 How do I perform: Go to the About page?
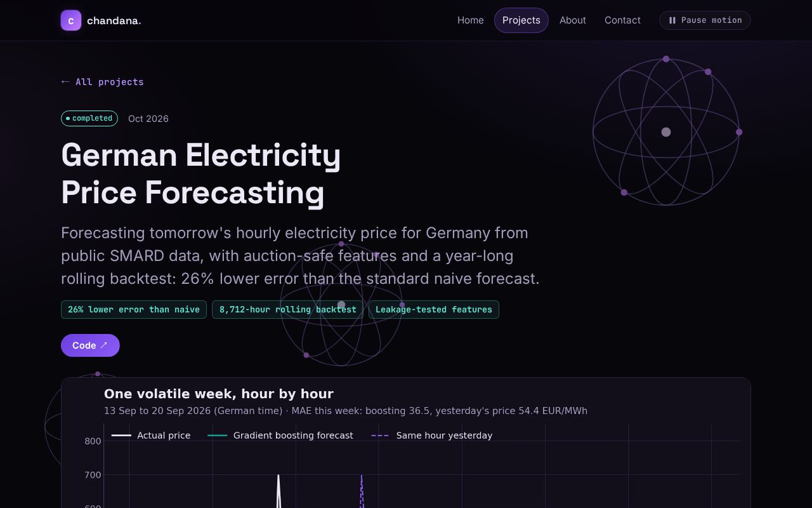coord(573,20)
